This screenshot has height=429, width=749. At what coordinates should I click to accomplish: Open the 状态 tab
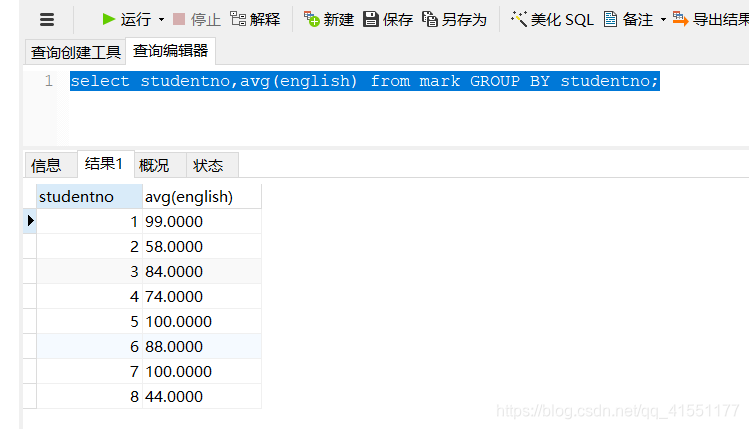[x=212, y=165]
